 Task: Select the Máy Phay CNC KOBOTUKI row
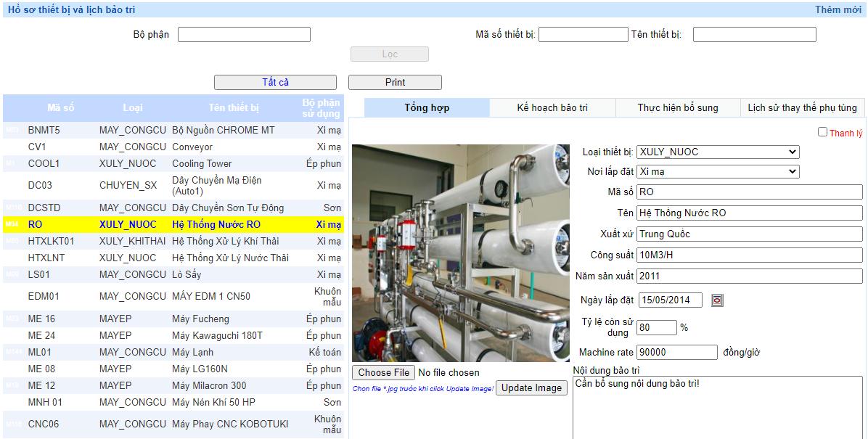tap(229, 424)
